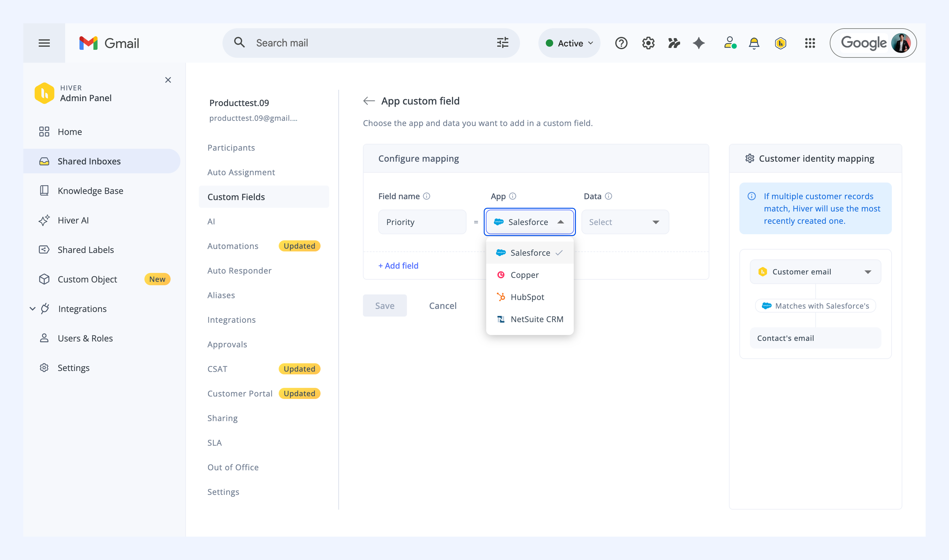Viewport: 949px width, 560px height.
Task: Select Salesforce from the app list
Action: [530, 252]
